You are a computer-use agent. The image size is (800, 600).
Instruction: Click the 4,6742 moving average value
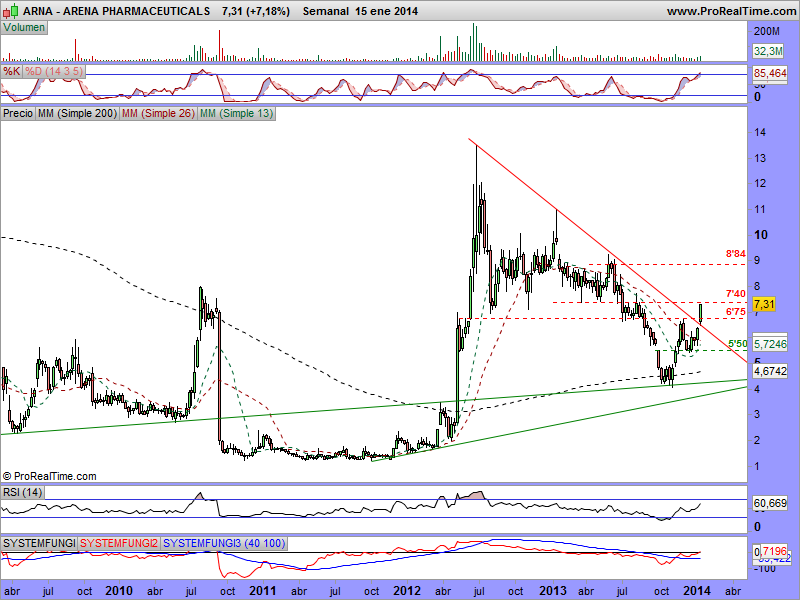770,371
